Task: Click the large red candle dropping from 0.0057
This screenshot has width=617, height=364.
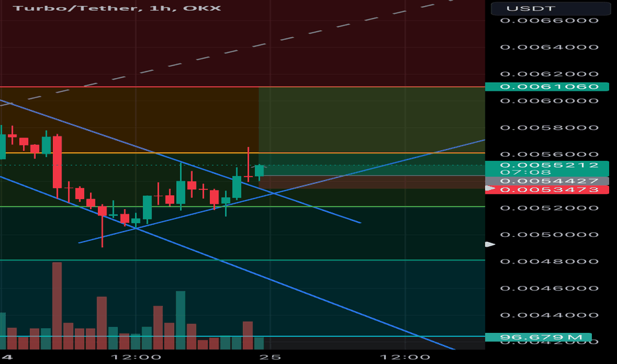Action: pyautogui.click(x=57, y=162)
